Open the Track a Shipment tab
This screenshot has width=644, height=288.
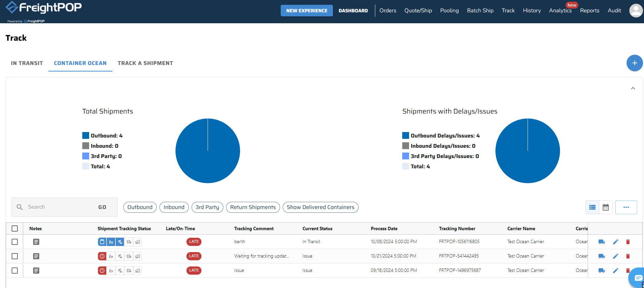point(145,63)
